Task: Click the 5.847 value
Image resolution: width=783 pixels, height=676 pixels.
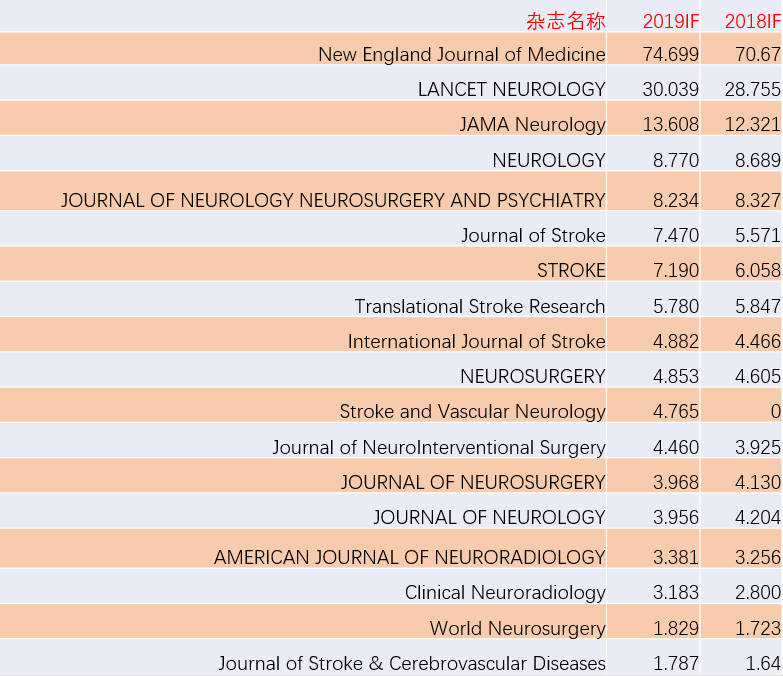Action: click(758, 306)
